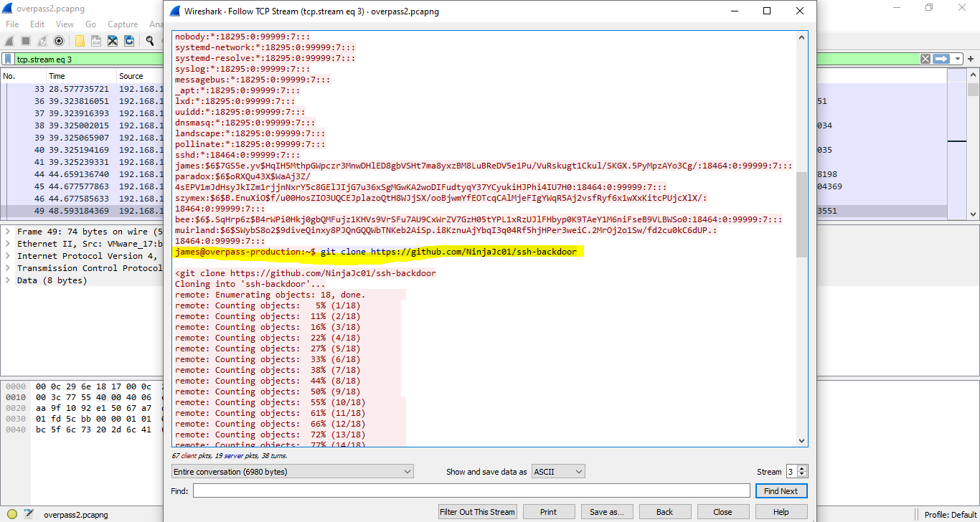This screenshot has height=522, width=980.
Task: Increase Stream number with up arrow
Action: [802, 468]
